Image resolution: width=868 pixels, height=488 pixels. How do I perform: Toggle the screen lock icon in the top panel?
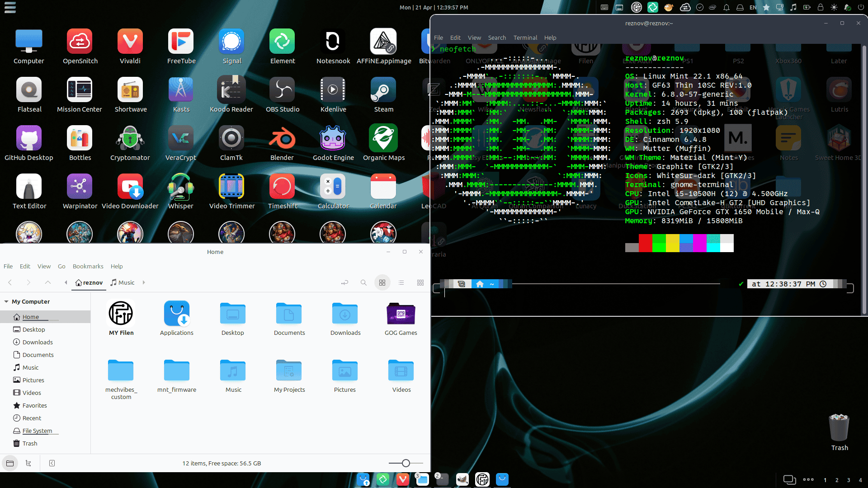[821, 7]
